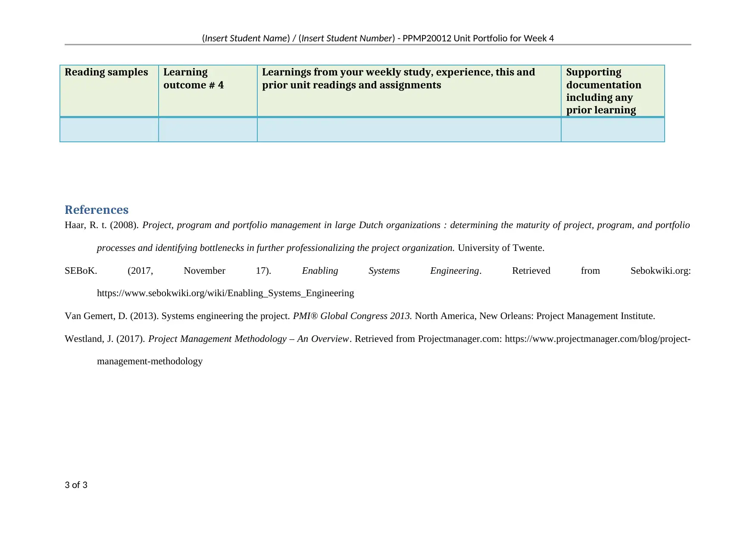Click the 'SEBoK.' reference author
Image resolution: width=756 pixels, height=535 pixels.
click(x=81, y=271)
